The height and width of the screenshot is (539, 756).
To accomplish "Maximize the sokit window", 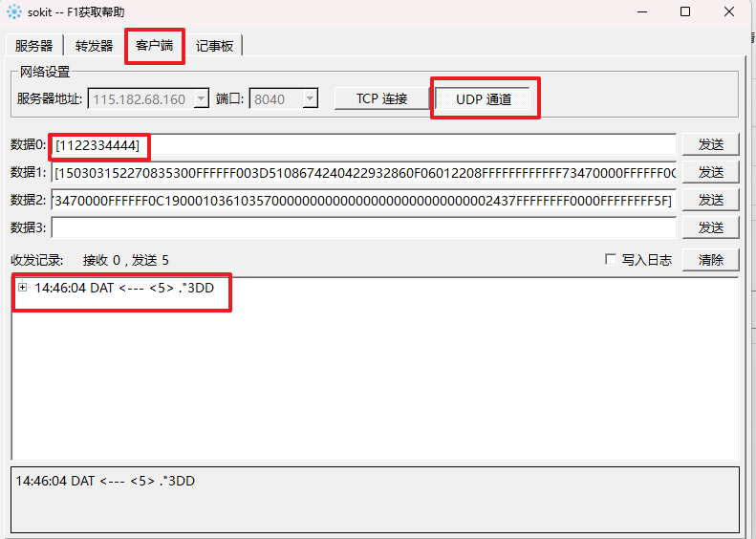I will pyautogui.click(x=685, y=11).
